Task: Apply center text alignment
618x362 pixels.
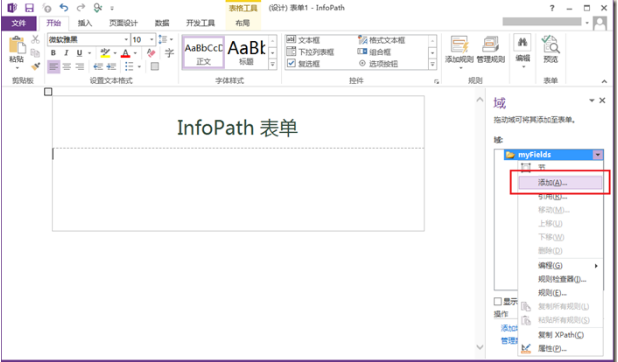Action: pos(67,66)
